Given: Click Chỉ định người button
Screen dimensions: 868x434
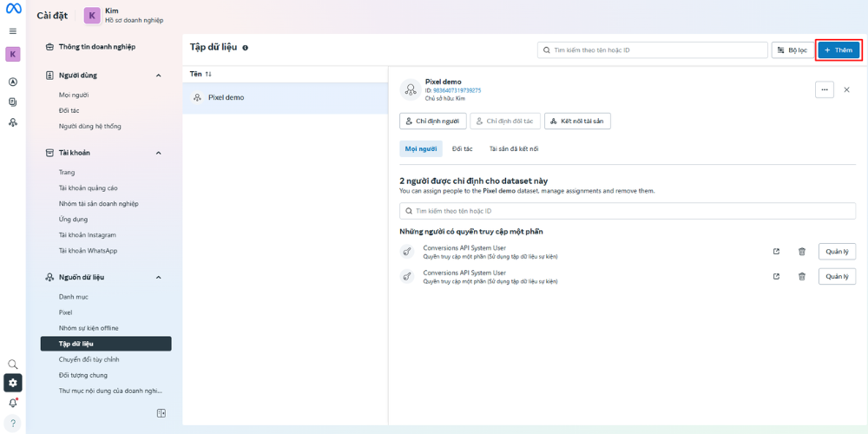Looking at the screenshot, I should 433,122.
